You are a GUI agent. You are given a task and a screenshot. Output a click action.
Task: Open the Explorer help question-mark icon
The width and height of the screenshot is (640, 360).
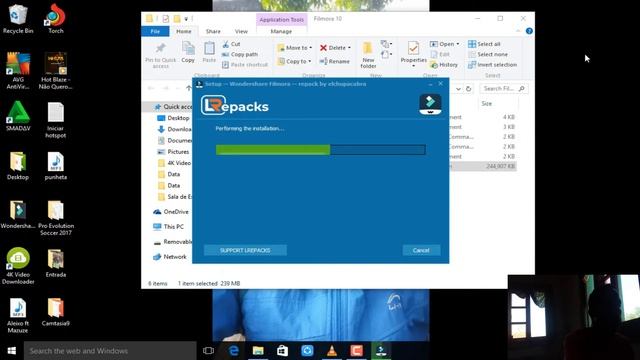(x=529, y=31)
